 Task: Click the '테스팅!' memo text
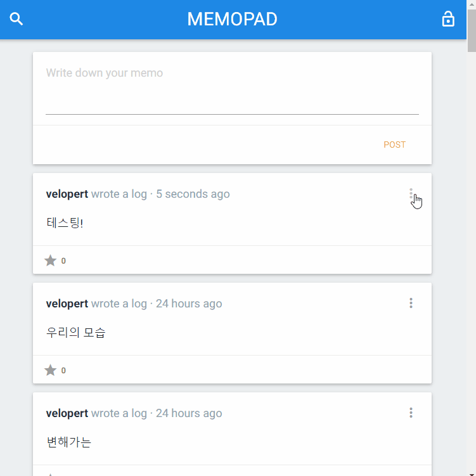click(65, 223)
